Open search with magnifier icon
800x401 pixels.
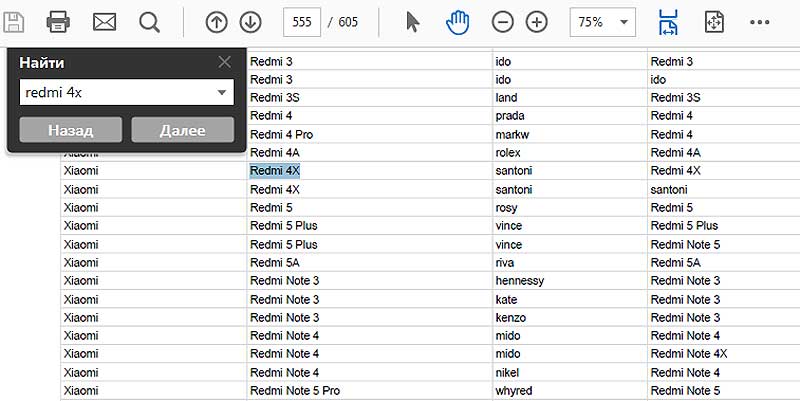tap(149, 22)
